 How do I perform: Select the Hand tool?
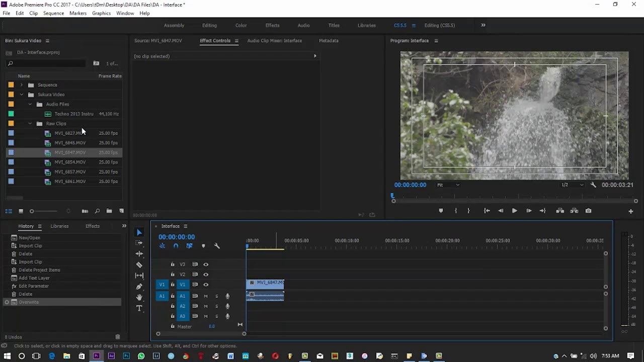pos(139,297)
